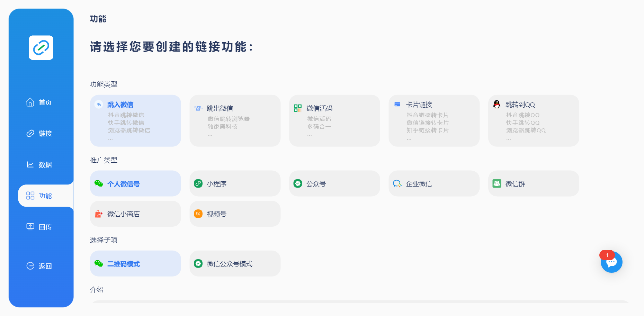Click 浏览器跳转QQ description text

[x=526, y=130]
